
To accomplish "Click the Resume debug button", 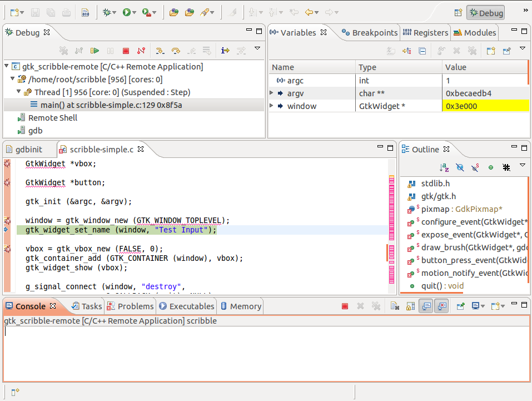I will (95, 51).
